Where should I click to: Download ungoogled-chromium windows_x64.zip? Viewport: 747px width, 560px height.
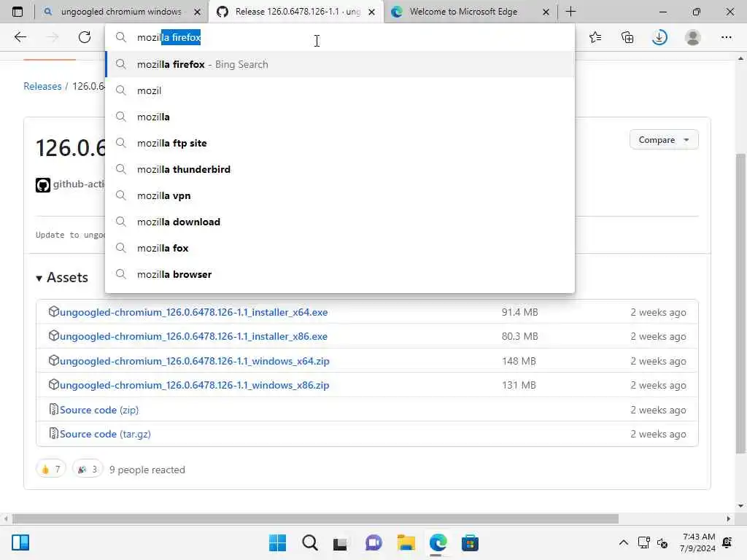click(x=194, y=361)
